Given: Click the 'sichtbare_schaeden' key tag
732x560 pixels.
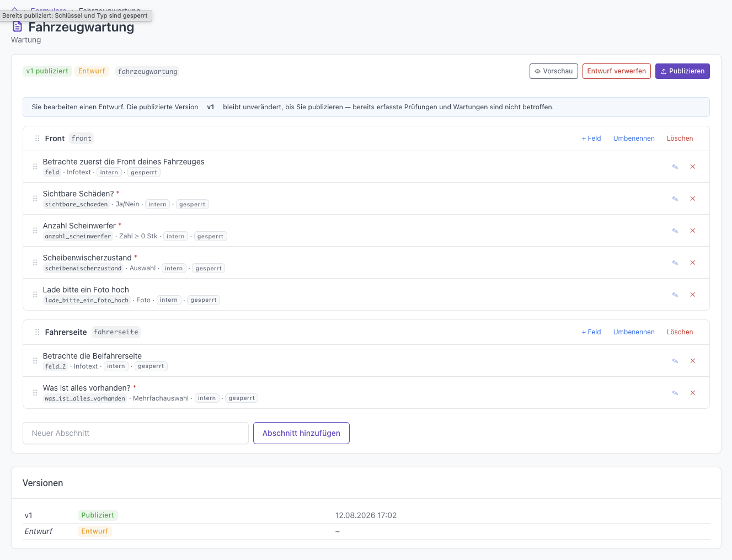Looking at the screenshot, I should [77, 204].
